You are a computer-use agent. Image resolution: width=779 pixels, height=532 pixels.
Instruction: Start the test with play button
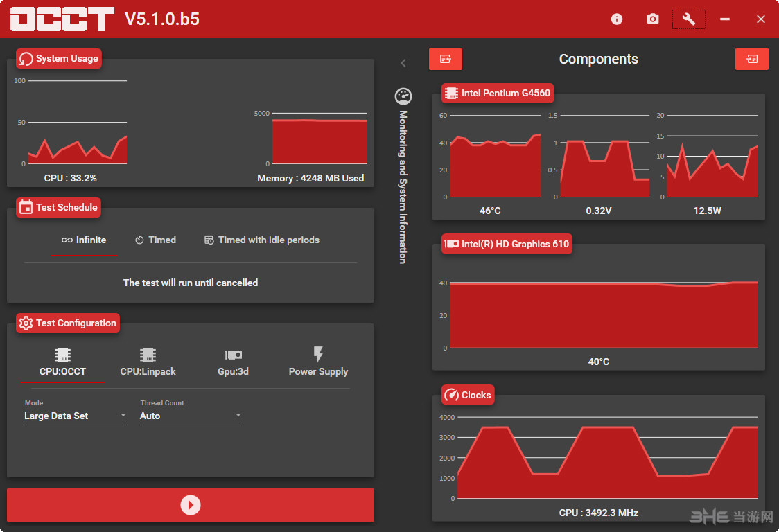pyautogui.click(x=191, y=505)
